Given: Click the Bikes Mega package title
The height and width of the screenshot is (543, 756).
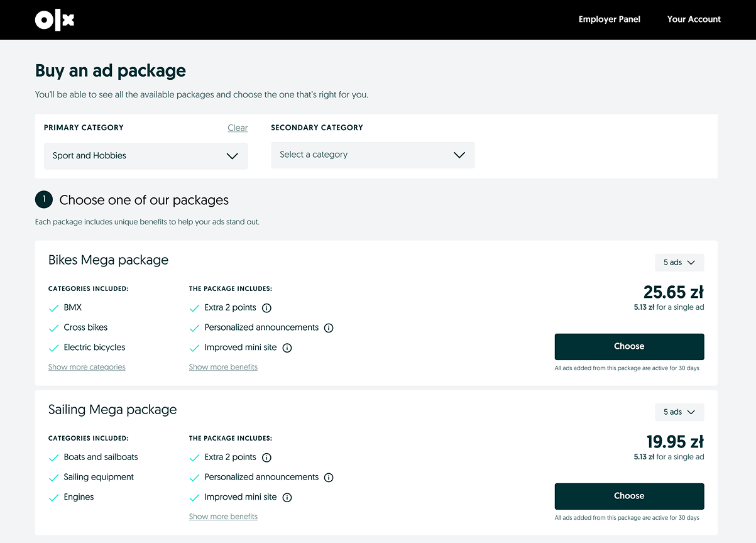Looking at the screenshot, I should point(109,260).
